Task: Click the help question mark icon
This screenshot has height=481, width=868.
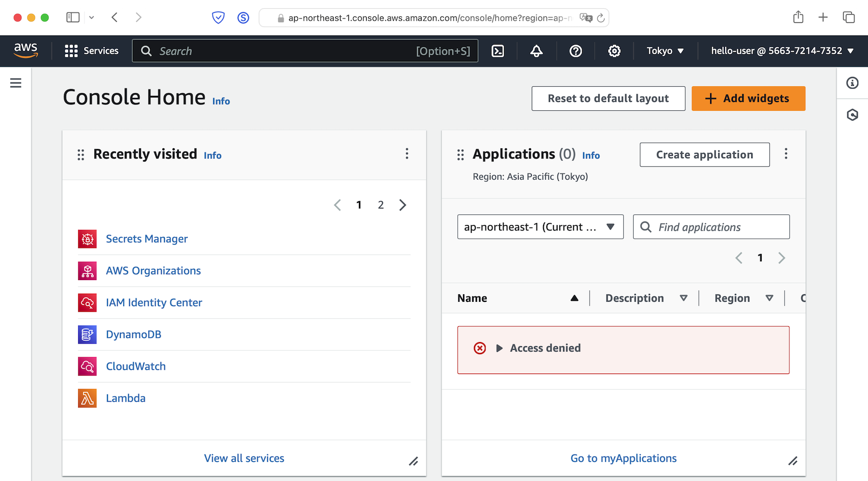Action: (x=576, y=51)
